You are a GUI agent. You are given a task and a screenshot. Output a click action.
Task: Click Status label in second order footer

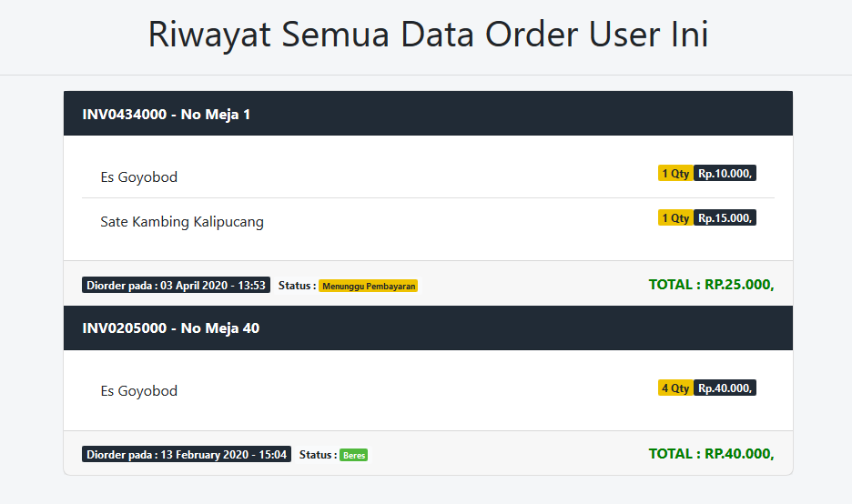tap(318, 455)
